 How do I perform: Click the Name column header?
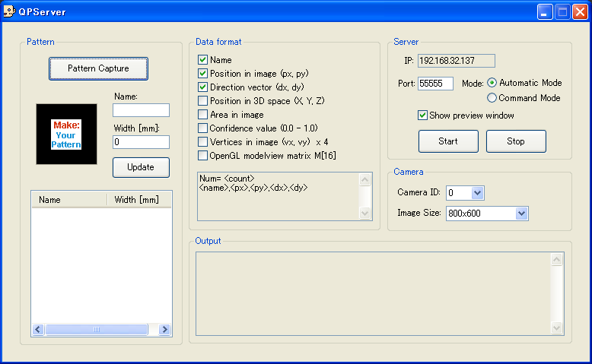[x=69, y=200]
